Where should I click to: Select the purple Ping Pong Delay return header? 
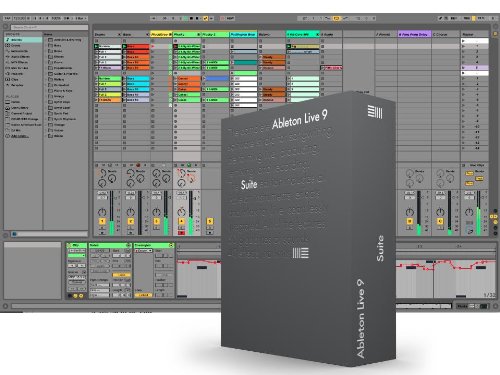(x=414, y=34)
